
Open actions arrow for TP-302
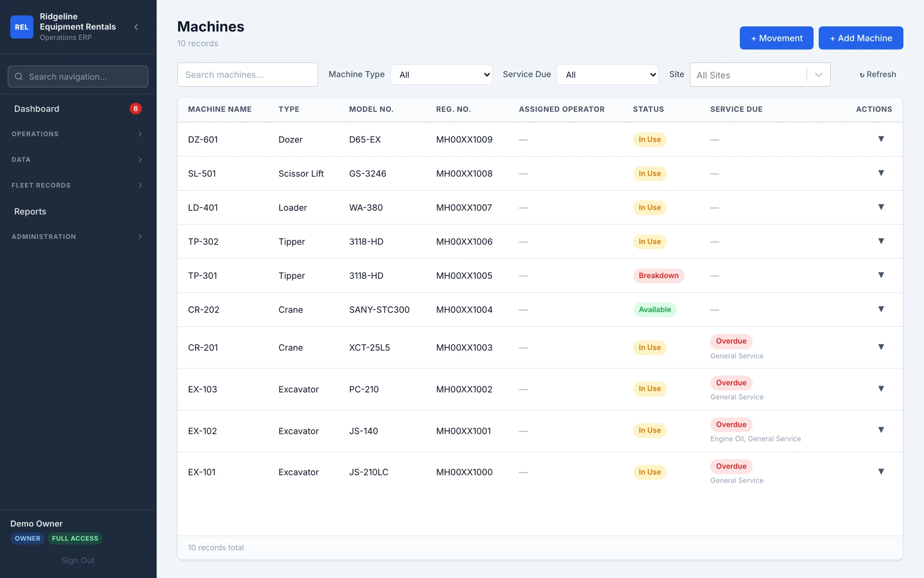pos(881,241)
